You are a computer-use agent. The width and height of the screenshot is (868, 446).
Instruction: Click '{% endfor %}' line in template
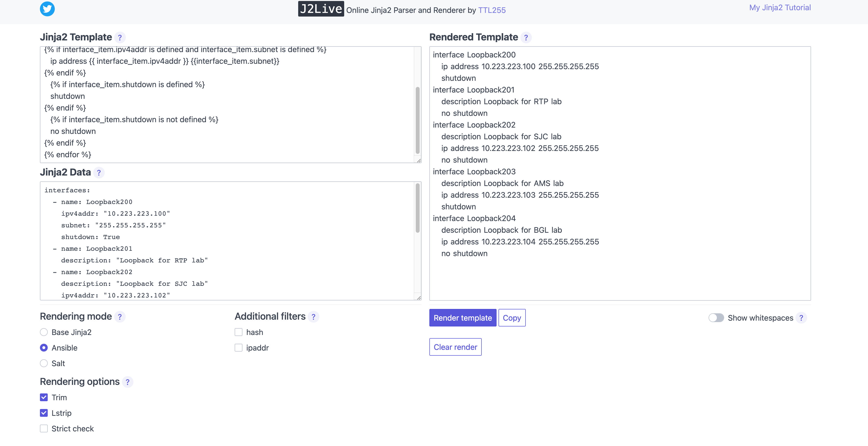68,154
